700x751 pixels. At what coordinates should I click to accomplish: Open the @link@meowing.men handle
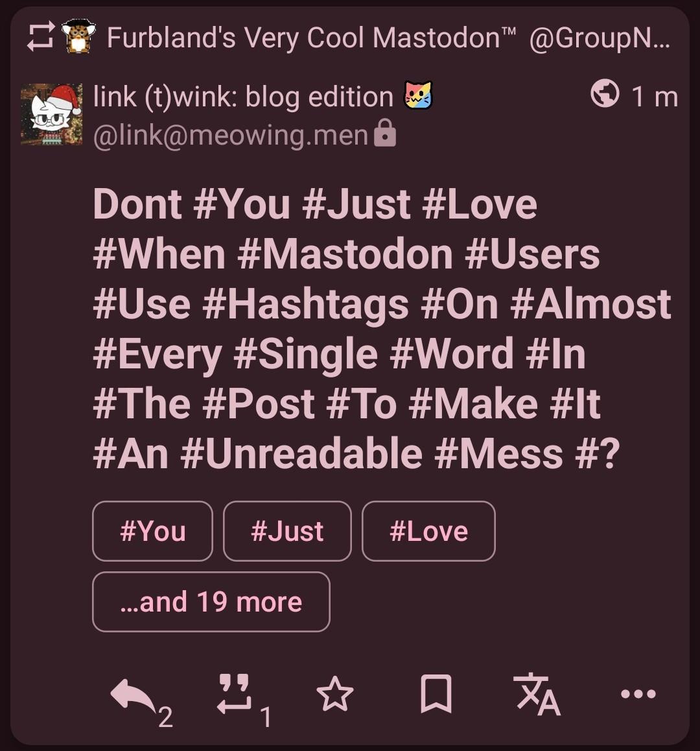click(x=231, y=136)
